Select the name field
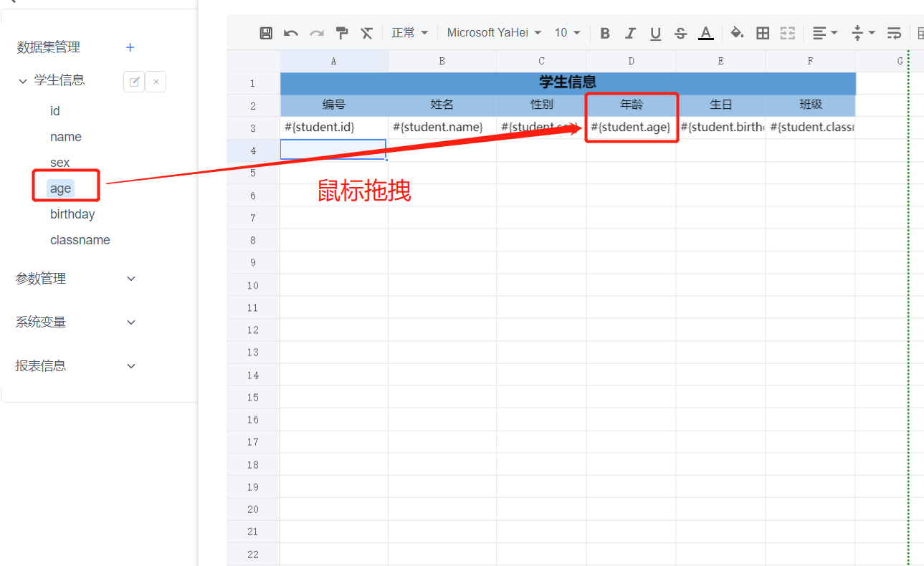Image resolution: width=924 pixels, height=566 pixels. [66, 137]
